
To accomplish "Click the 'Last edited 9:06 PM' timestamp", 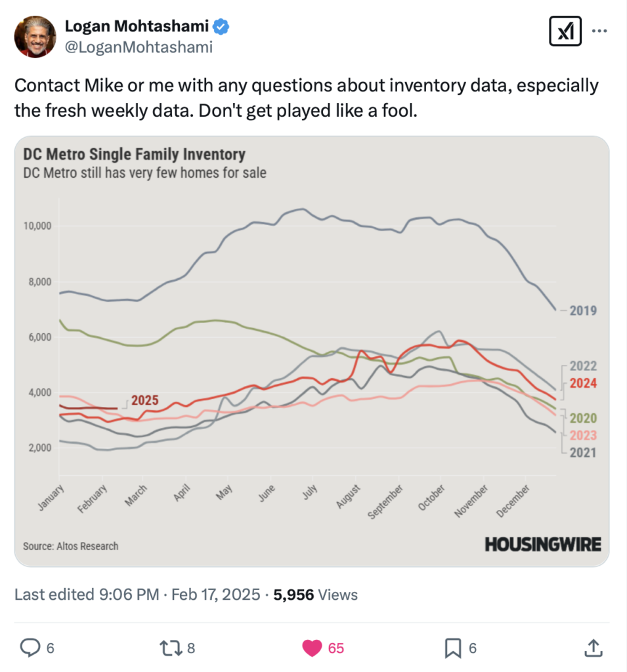I will [x=87, y=595].
